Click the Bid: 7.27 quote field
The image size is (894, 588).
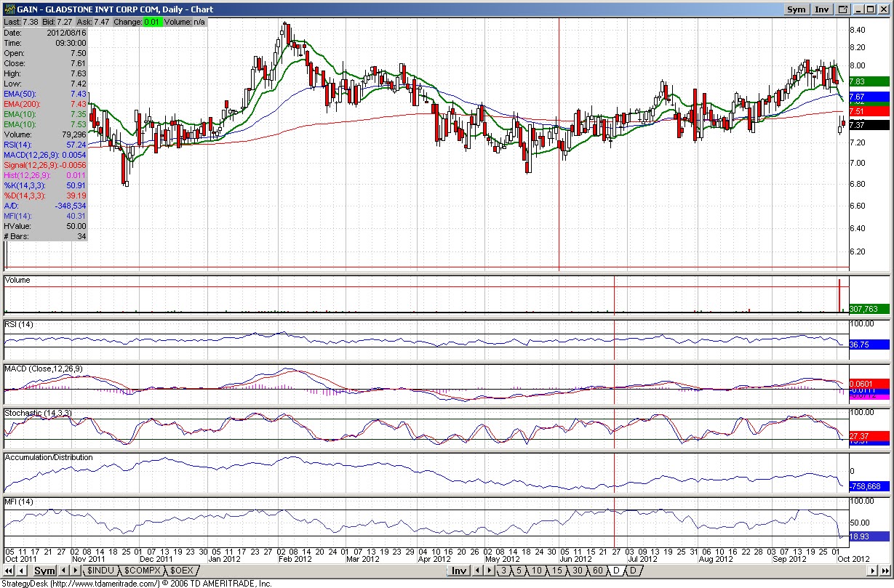click(57, 23)
